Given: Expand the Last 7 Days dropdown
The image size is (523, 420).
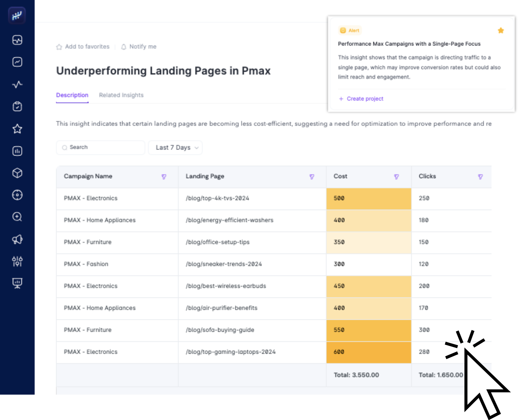Looking at the screenshot, I should click(175, 148).
